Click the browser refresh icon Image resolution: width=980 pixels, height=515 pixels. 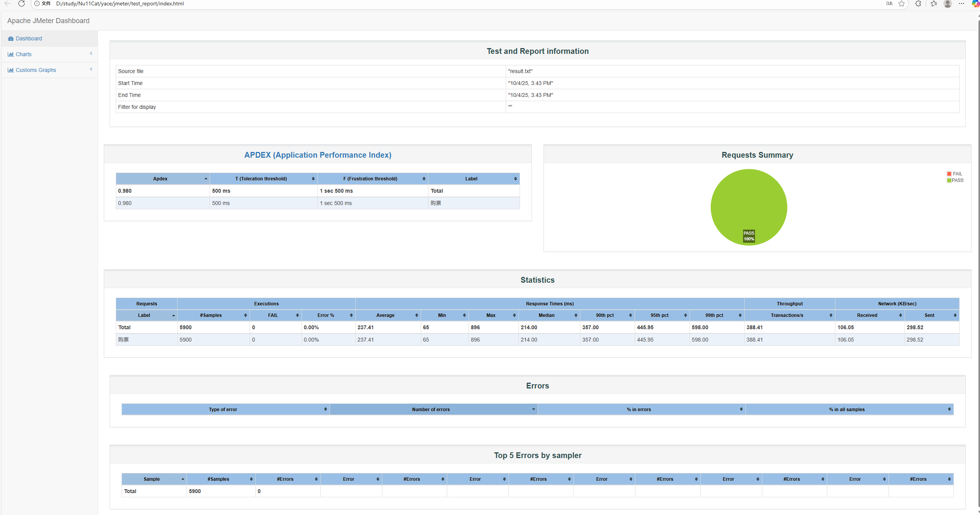coord(22,3)
